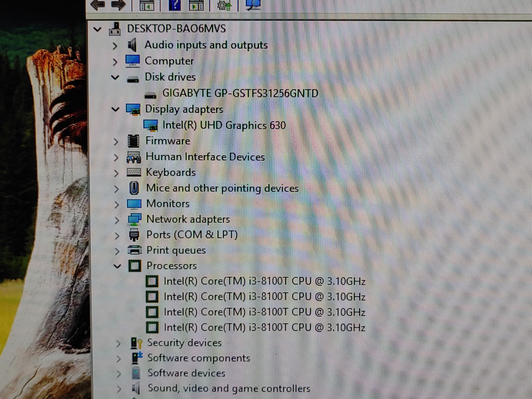
Task: Click the Forward arrow in toolbar
Action: pyautogui.click(x=118, y=5)
